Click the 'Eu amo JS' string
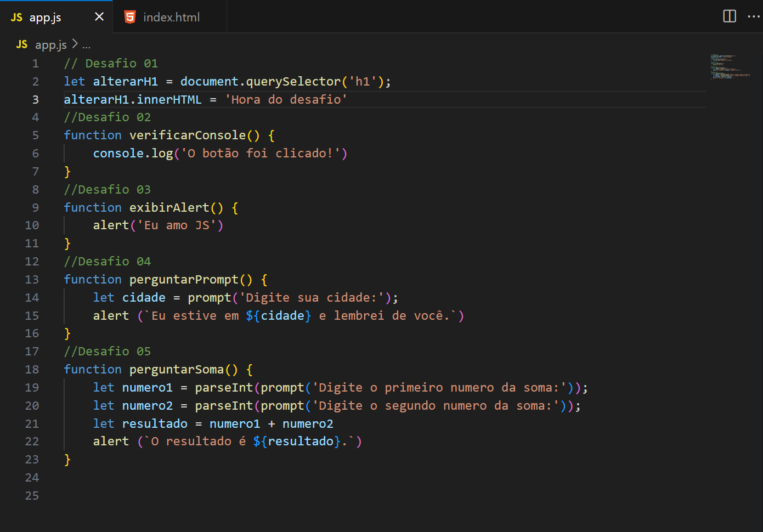The image size is (763, 532). (x=177, y=225)
